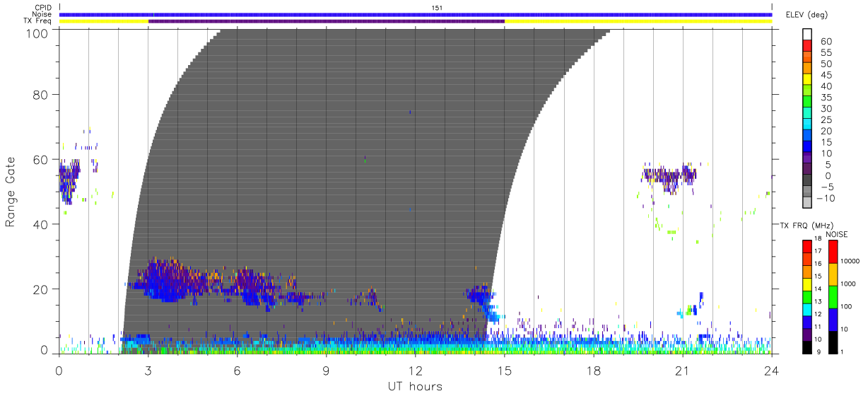Click the blue Noise bar at top
Viewport: 868px width, 401px height.
click(416, 14)
